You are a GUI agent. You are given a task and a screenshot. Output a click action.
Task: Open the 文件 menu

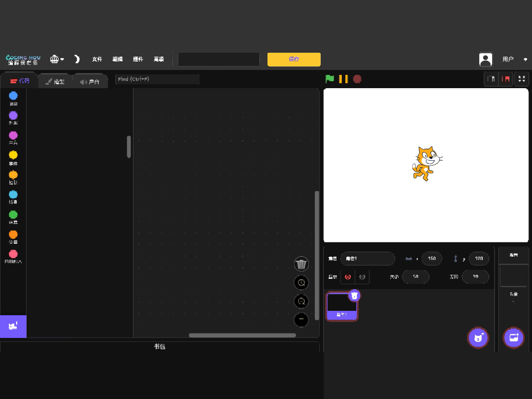pyautogui.click(x=97, y=59)
